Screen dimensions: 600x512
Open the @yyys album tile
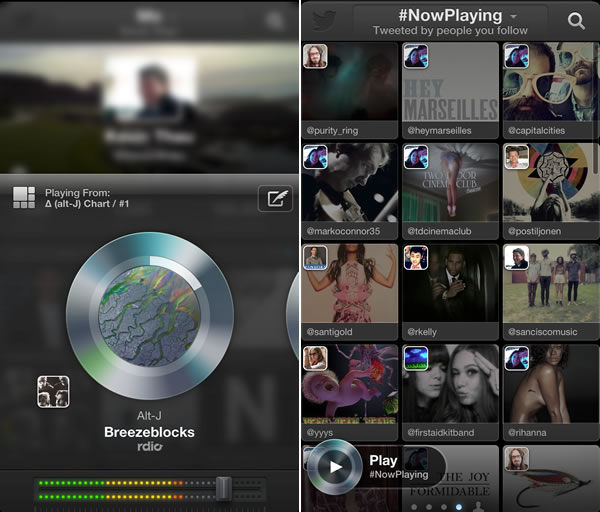(x=350, y=393)
